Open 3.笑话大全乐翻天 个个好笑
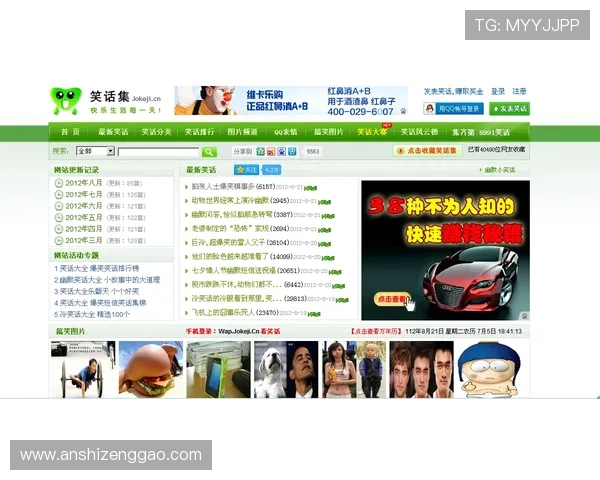This screenshot has width=600, height=480. coord(96,291)
